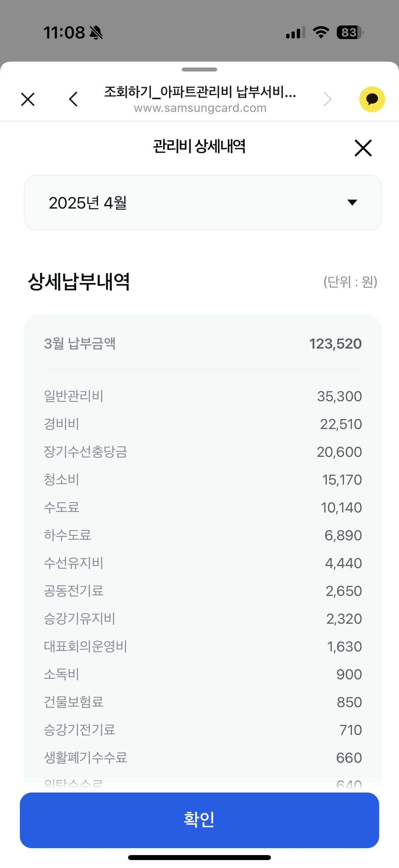
Task: Close the in-app browser with X icon
Action: pos(27,99)
